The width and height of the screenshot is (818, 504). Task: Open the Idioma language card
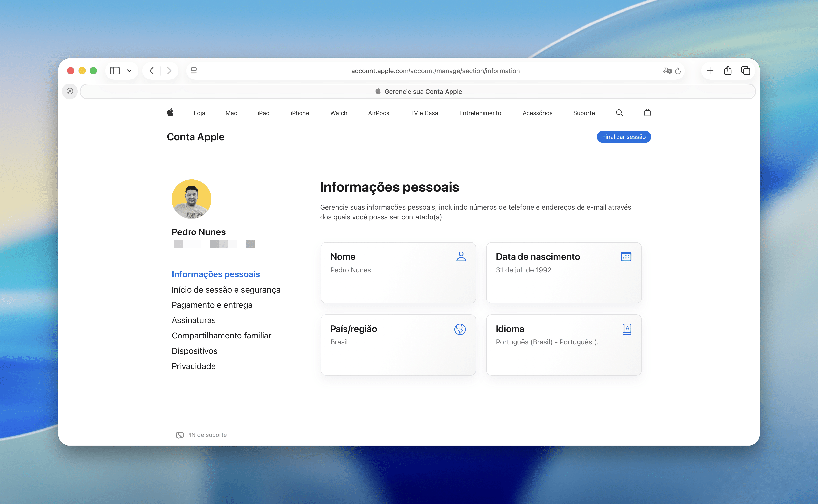(x=563, y=345)
